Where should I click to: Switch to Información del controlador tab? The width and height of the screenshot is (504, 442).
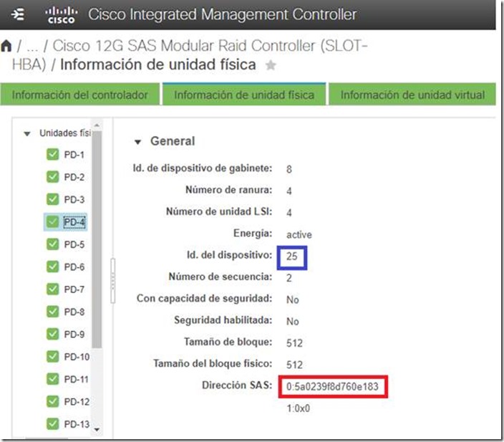(x=80, y=95)
